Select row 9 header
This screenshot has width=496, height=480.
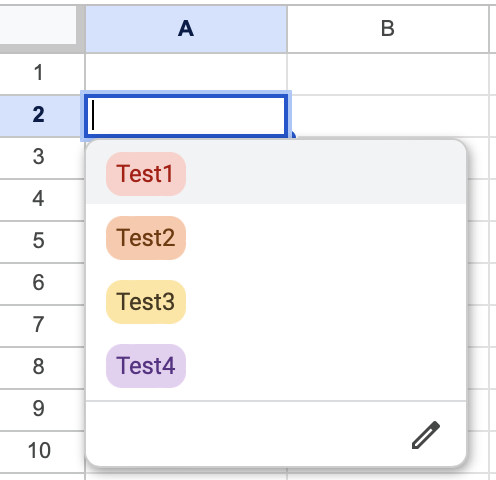click(39, 410)
